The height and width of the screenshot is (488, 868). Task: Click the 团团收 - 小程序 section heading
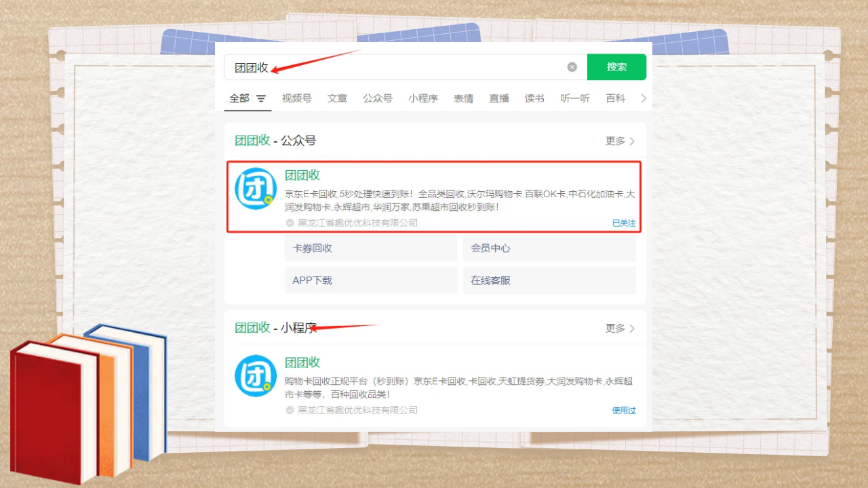click(x=275, y=328)
